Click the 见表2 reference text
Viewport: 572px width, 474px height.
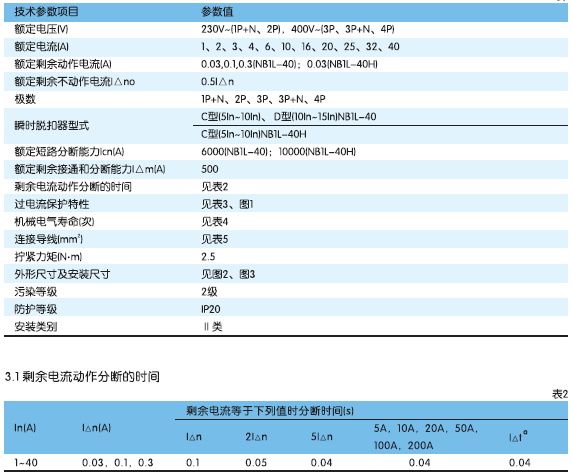tap(215, 187)
